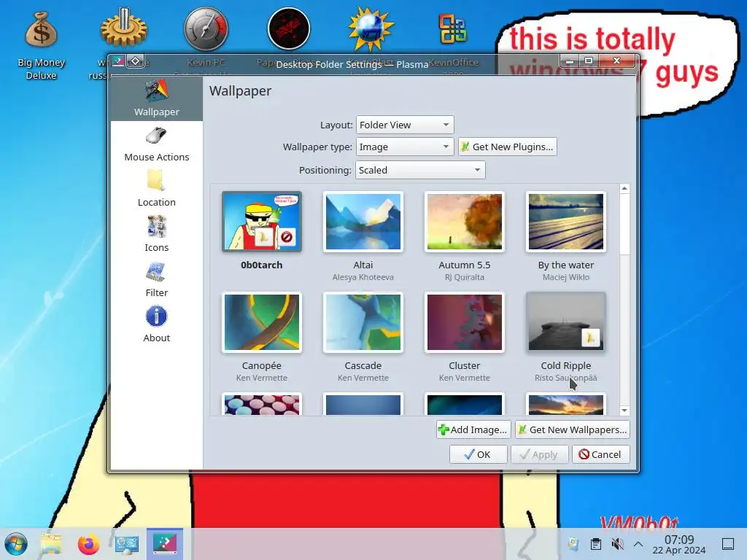747x560 pixels.
Task: Open the Location folder section
Action: [157, 190]
